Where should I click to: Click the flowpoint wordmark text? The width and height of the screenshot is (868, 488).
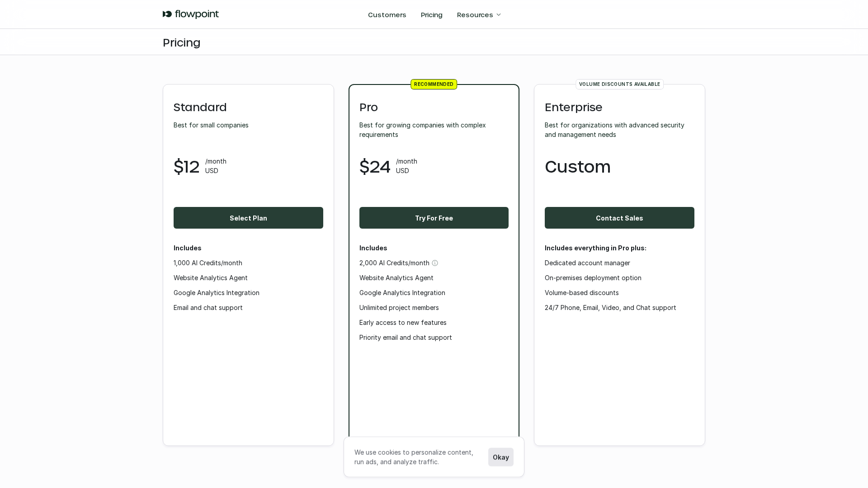coord(197,14)
